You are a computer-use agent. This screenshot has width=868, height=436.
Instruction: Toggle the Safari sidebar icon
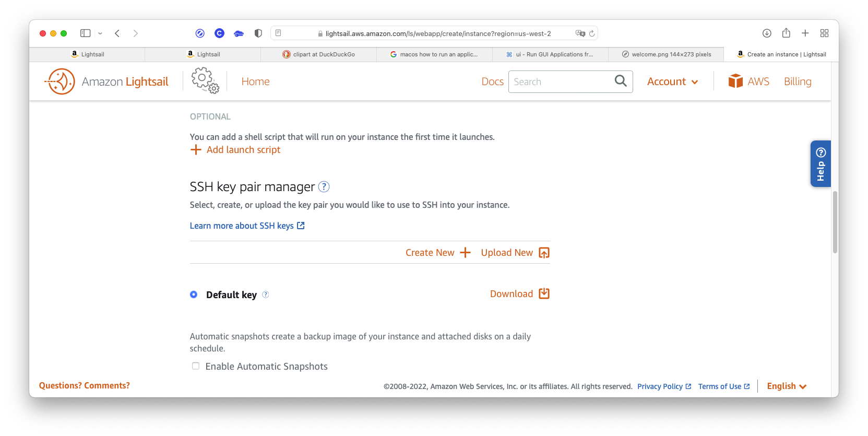click(85, 33)
